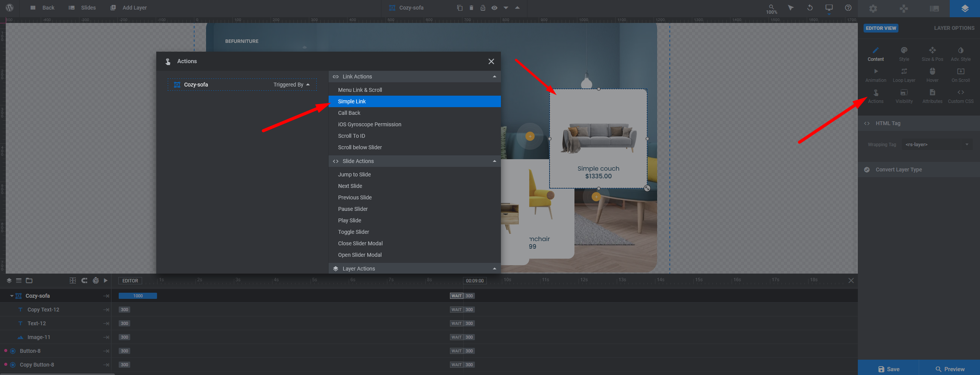This screenshot has height=375, width=980.
Task: Open the Wrapping Tag dropdown
Action: pyautogui.click(x=936, y=145)
